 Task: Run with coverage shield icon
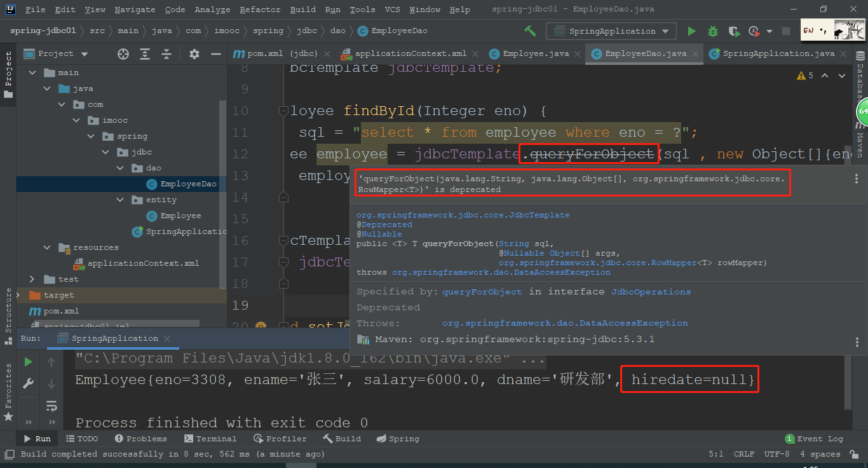734,31
